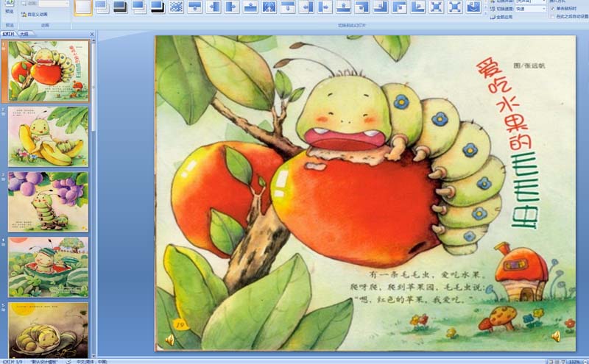Select slide 4 thumbnail with watermelons
Image resolution: width=589 pixels, height=364 pixels.
tap(49, 267)
